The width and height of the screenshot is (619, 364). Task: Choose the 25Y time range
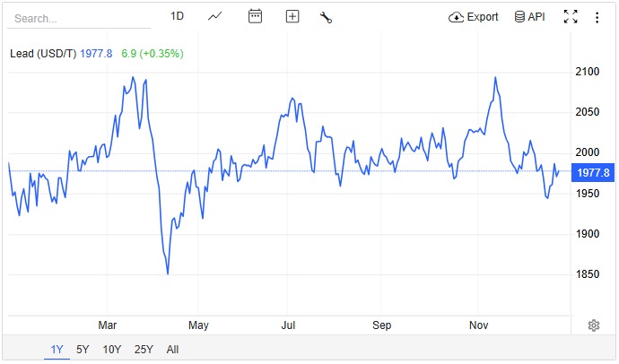coord(144,350)
